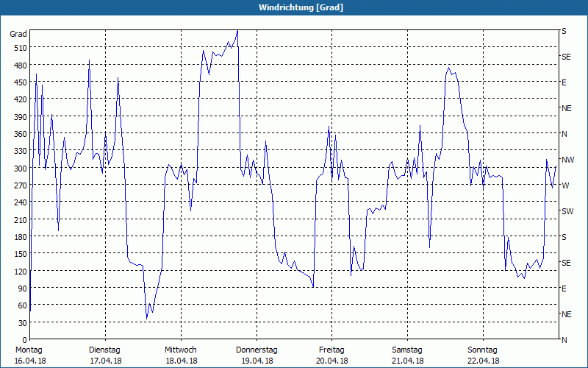Click the 90 value on the left axis
The height and width of the screenshot is (368, 588).
[x=23, y=289]
